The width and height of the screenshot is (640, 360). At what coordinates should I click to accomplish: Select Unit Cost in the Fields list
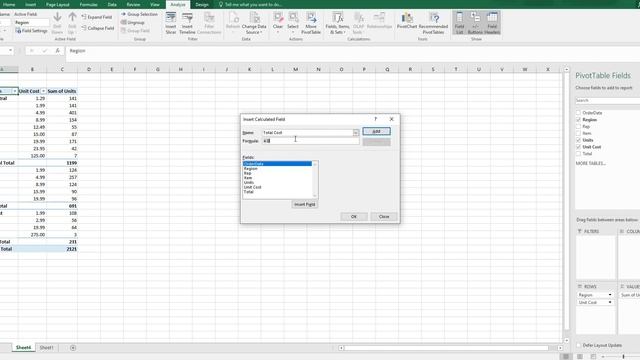[253, 187]
